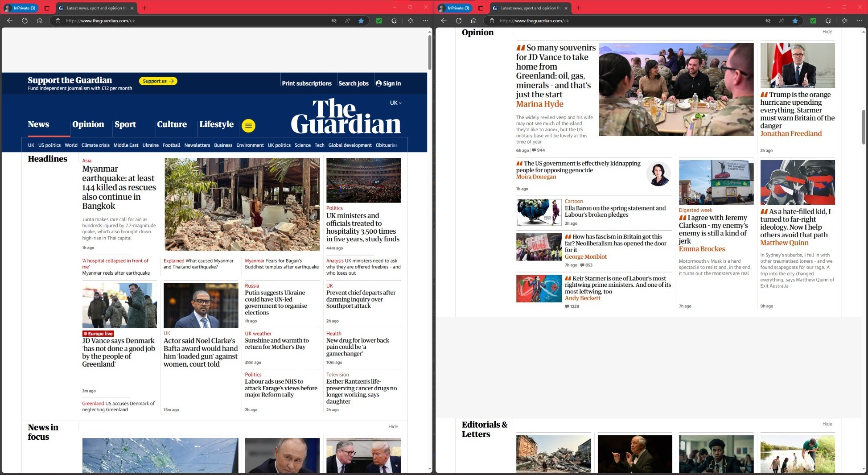Open the Sport section tab
The height and width of the screenshot is (475, 868).
pyautogui.click(x=125, y=124)
